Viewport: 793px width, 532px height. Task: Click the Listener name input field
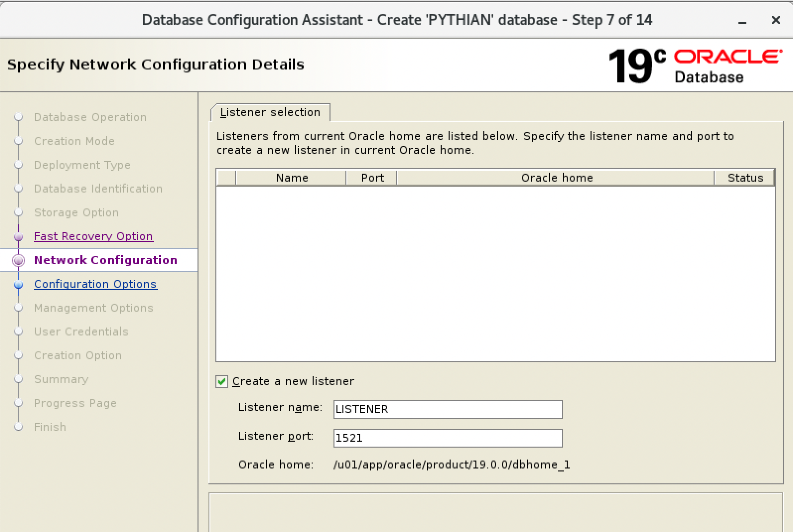(x=447, y=409)
